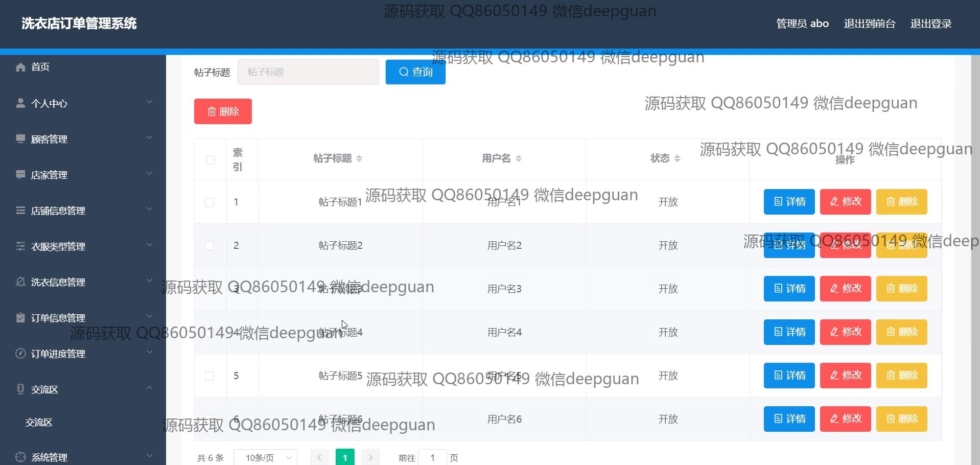The height and width of the screenshot is (465, 980).
Task: Open the 10条/页 page size dropdown
Action: pyautogui.click(x=266, y=457)
